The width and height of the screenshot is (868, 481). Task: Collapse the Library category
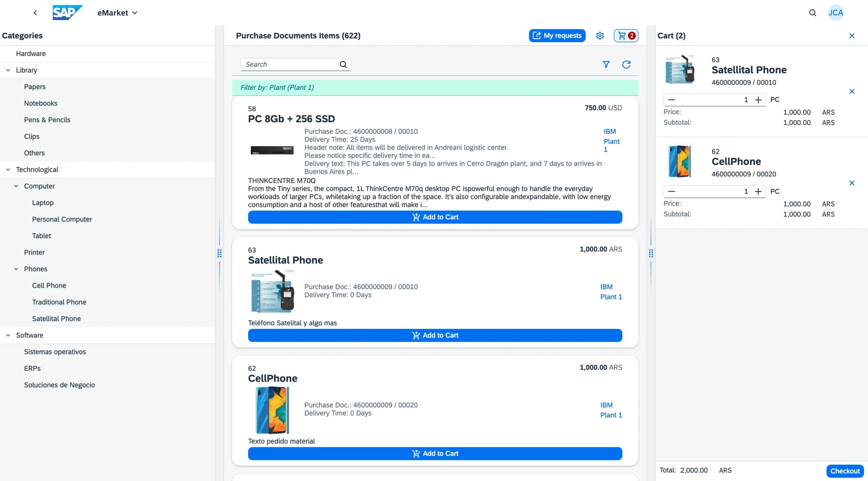[x=8, y=70]
